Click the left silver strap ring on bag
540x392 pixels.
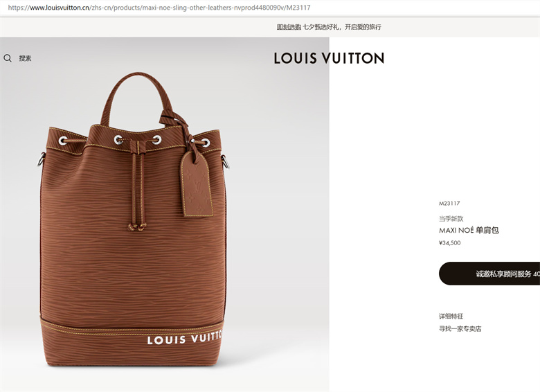(x=42, y=159)
